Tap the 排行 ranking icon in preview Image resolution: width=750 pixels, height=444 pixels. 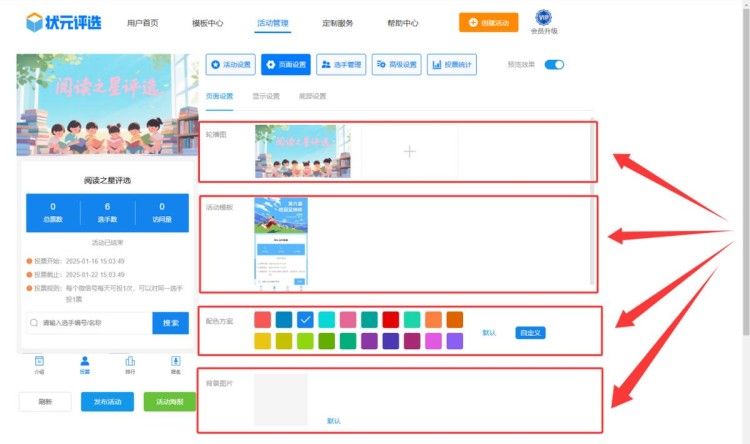tap(130, 363)
